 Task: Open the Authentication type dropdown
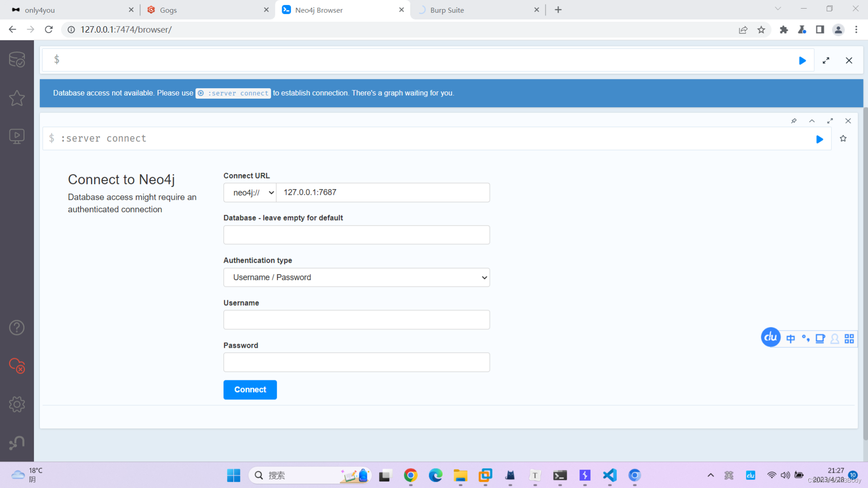(356, 277)
